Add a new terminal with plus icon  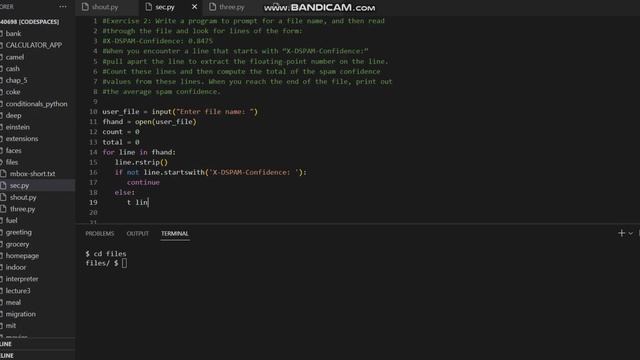pos(621,233)
